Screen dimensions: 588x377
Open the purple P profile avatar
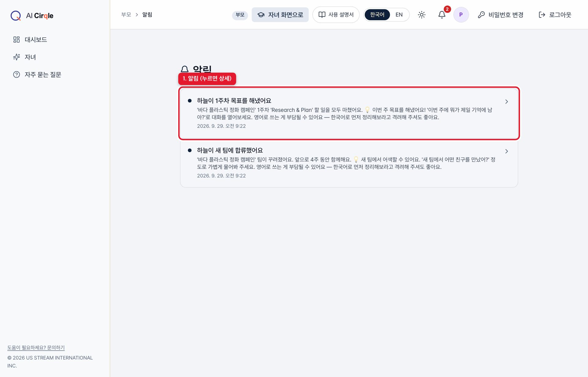coord(461,14)
